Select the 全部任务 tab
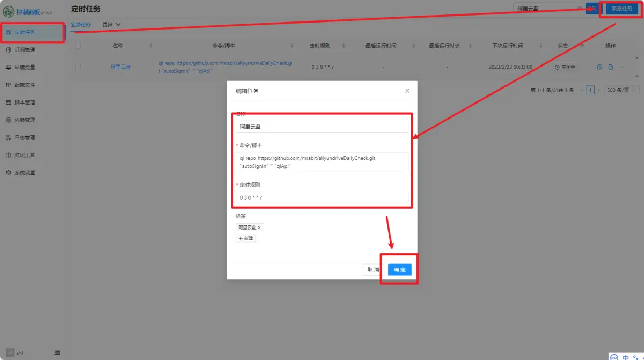644x360 pixels. 80,24
